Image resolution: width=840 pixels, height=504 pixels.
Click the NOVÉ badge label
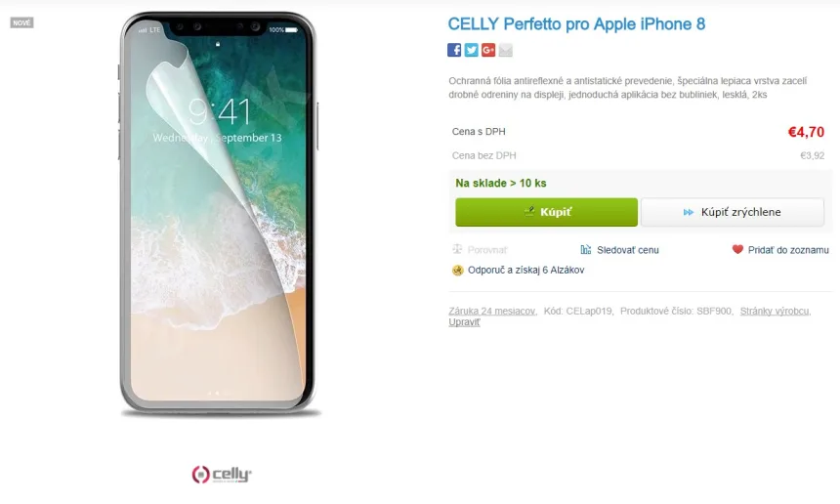tap(21, 22)
